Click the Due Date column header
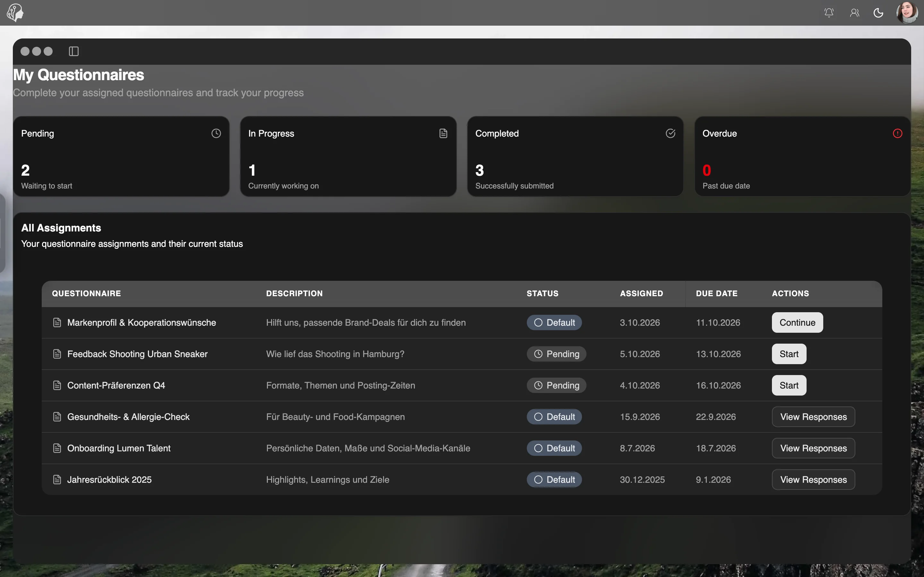Viewport: 924px width, 577px height. point(717,293)
